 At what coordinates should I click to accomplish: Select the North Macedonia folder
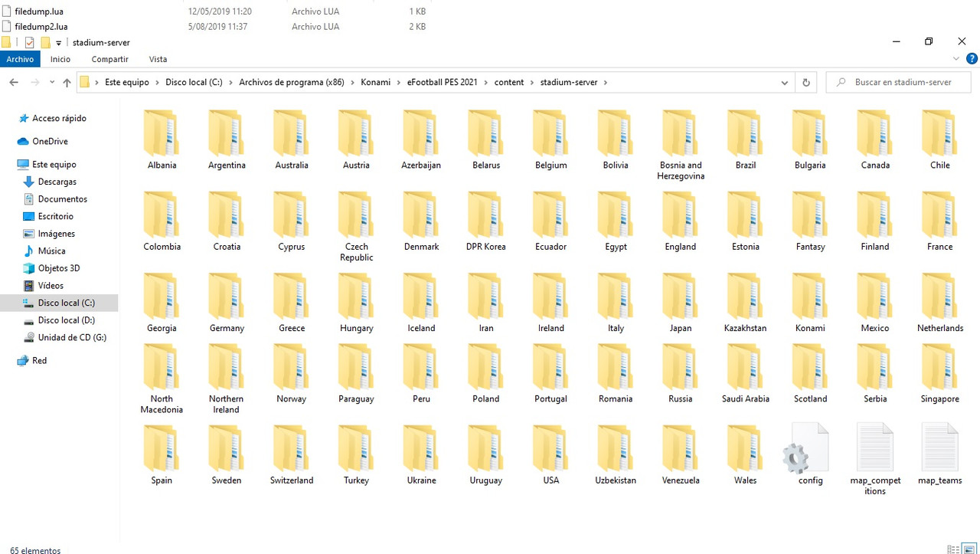[162, 379]
